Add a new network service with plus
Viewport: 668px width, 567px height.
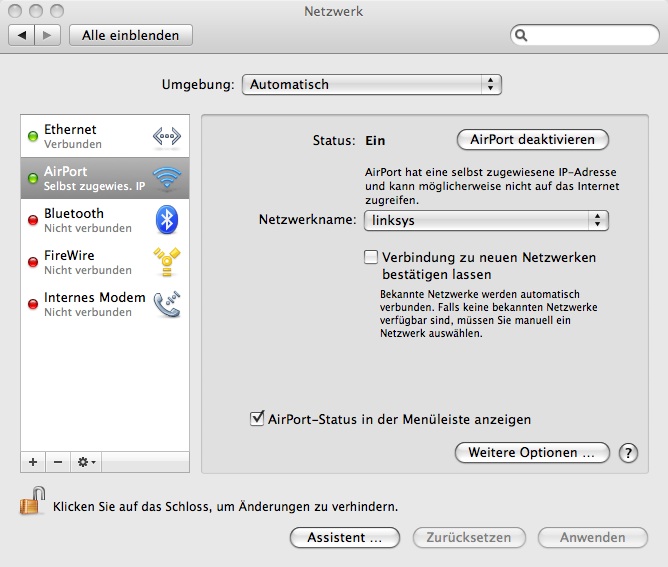coord(33,462)
